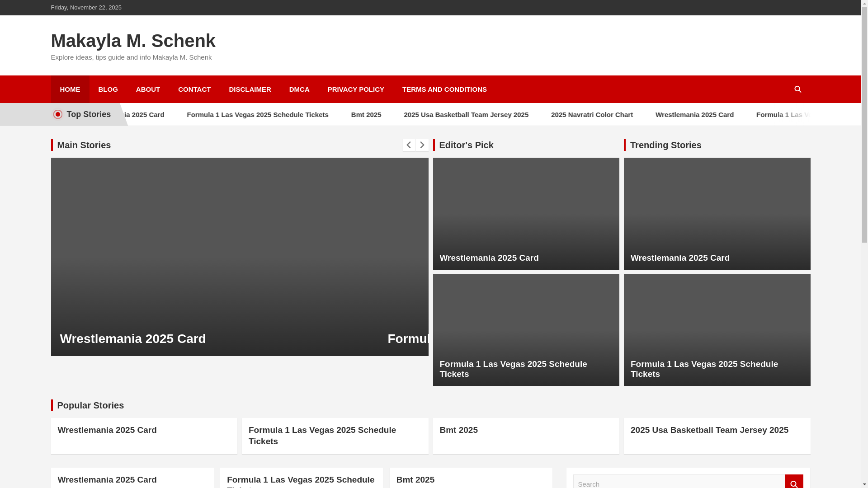The height and width of the screenshot is (488, 868).
Task: Open the header search icon
Action: 797,89
